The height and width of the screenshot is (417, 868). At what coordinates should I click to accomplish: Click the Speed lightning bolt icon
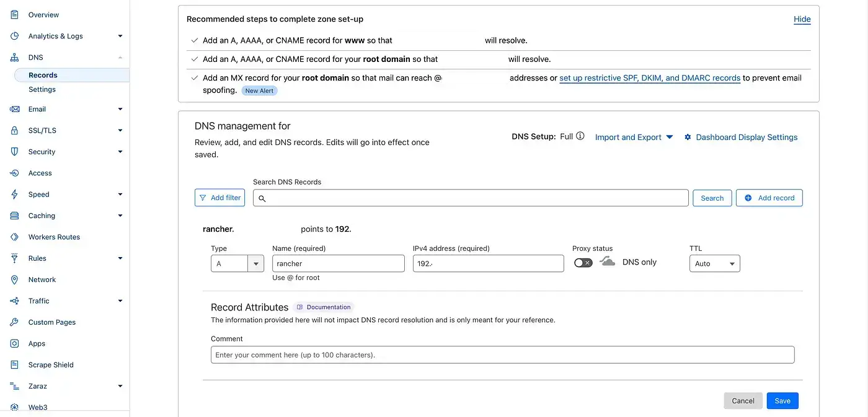point(15,195)
